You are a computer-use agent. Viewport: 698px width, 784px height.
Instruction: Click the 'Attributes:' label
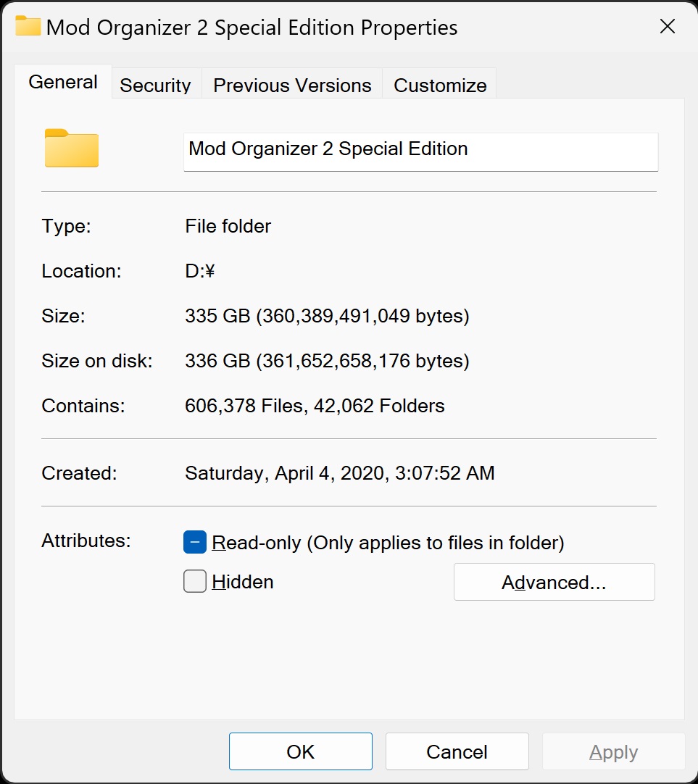pyautogui.click(x=86, y=541)
